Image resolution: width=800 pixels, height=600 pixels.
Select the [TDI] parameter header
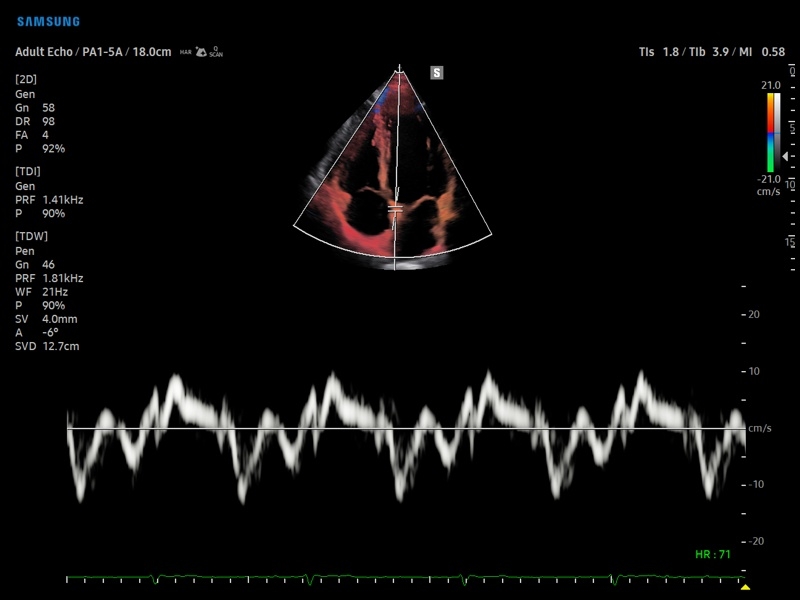point(28,171)
